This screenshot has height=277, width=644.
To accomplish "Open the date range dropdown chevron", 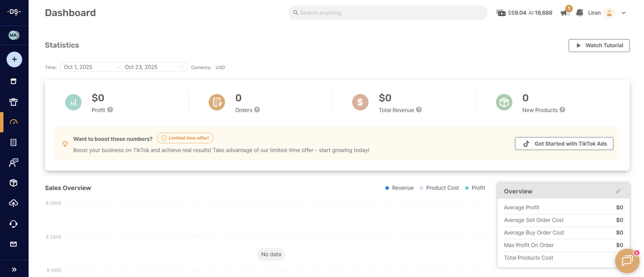I will point(182,67).
